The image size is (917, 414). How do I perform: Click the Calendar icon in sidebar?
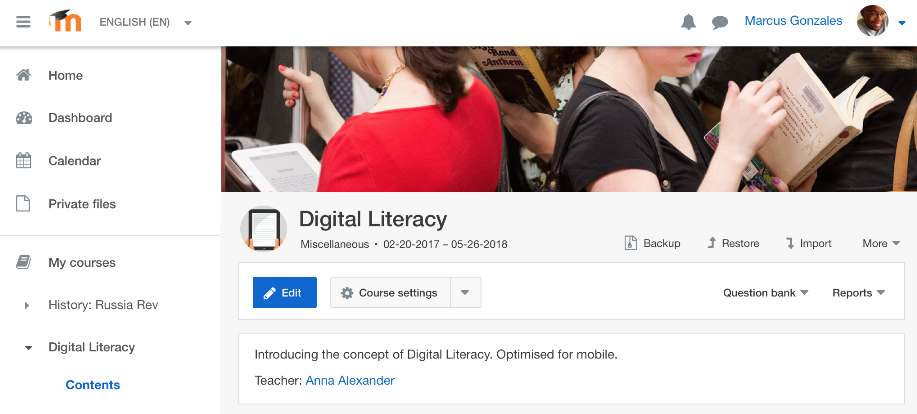point(23,160)
